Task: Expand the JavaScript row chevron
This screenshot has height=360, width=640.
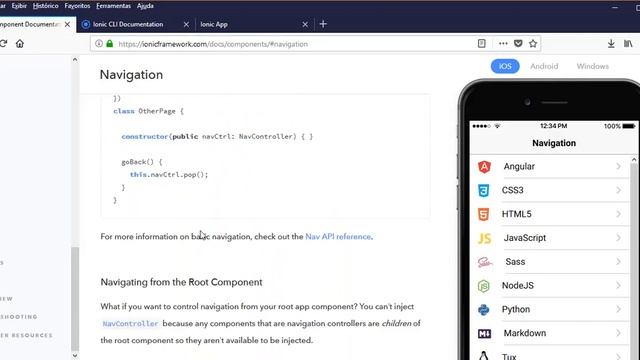Action: click(618, 238)
